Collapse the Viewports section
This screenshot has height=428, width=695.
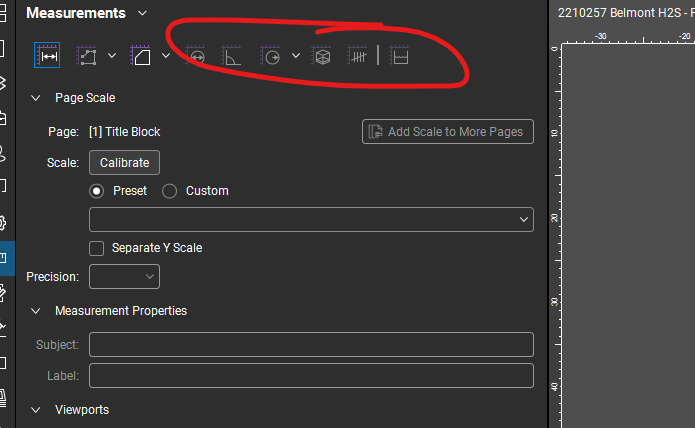tap(35, 410)
